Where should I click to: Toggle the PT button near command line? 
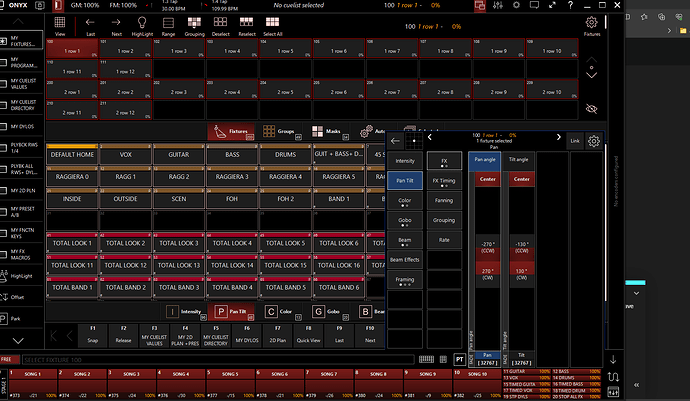459,360
